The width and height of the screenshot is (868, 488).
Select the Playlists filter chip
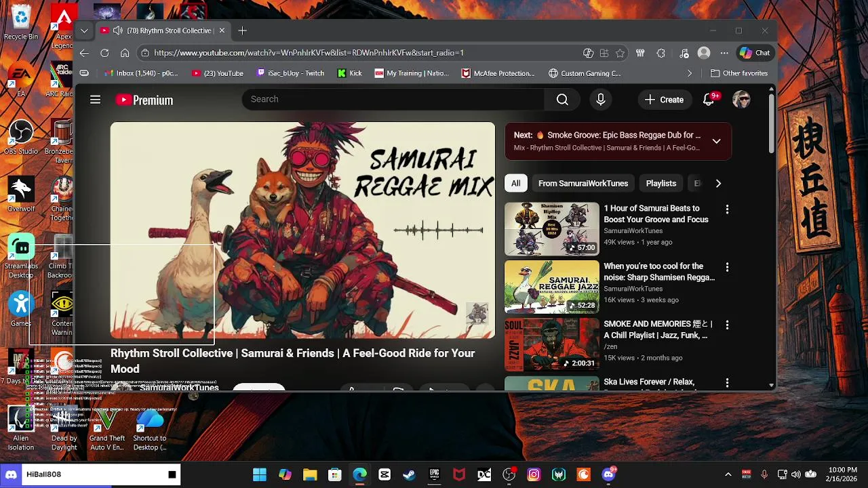(660, 184)
